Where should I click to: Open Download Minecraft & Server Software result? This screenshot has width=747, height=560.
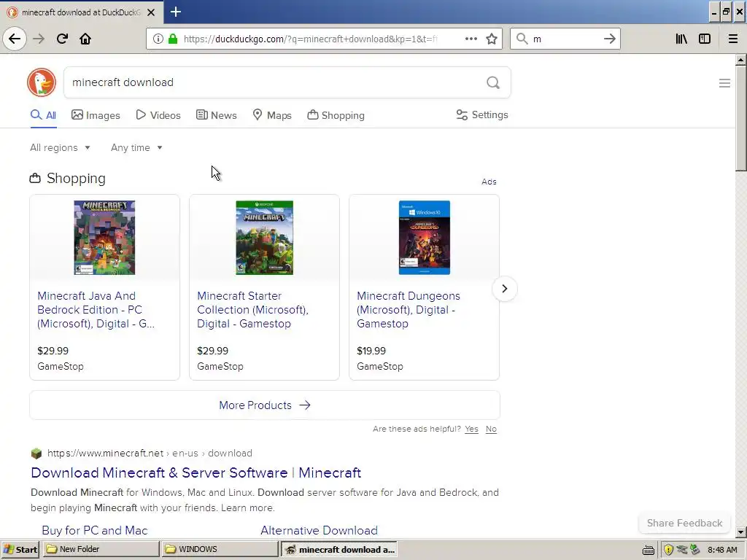[196, 472]
